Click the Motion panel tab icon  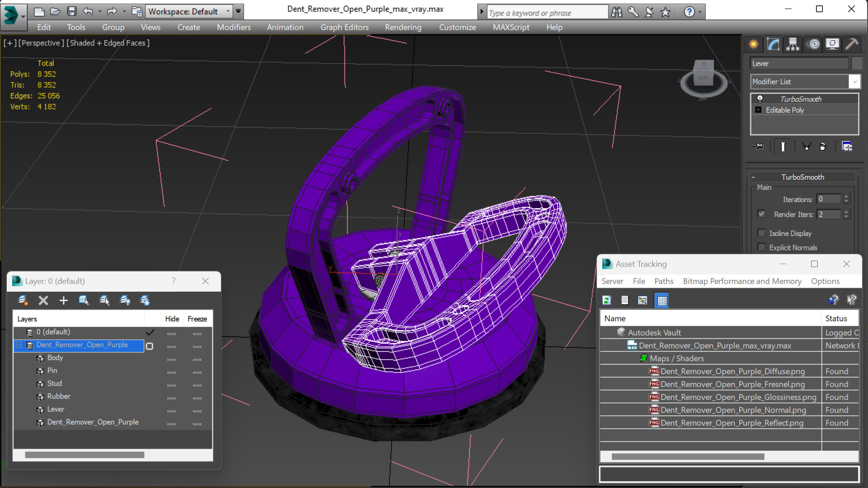pyautogui.click(x=813, y=44)
